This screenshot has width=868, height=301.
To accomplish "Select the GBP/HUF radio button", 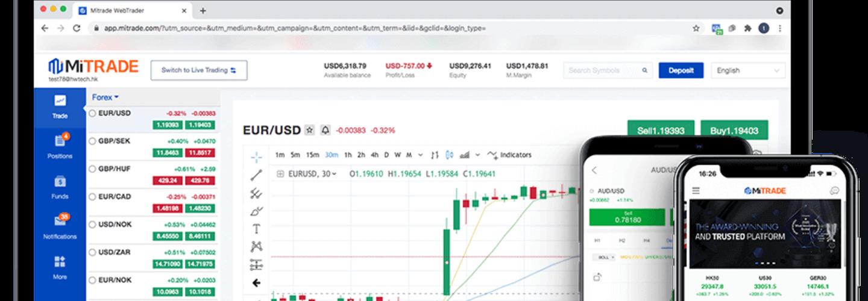I will point(92,169).
